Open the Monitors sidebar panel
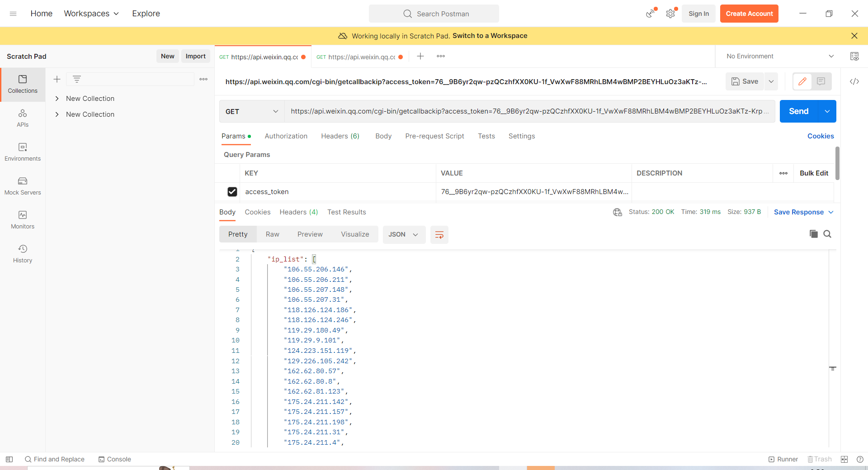Screen dimensions: 868x470 23,220
